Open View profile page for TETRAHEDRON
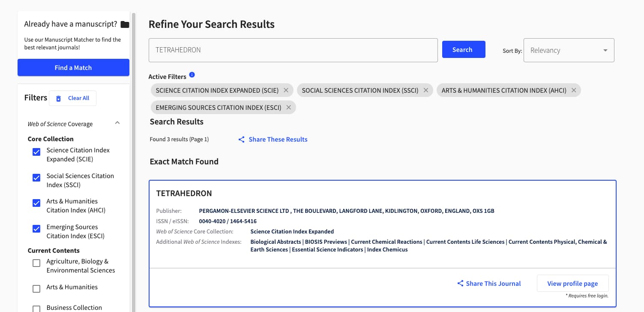The width and height of the screenshot is (644, 312). [572, 283]
